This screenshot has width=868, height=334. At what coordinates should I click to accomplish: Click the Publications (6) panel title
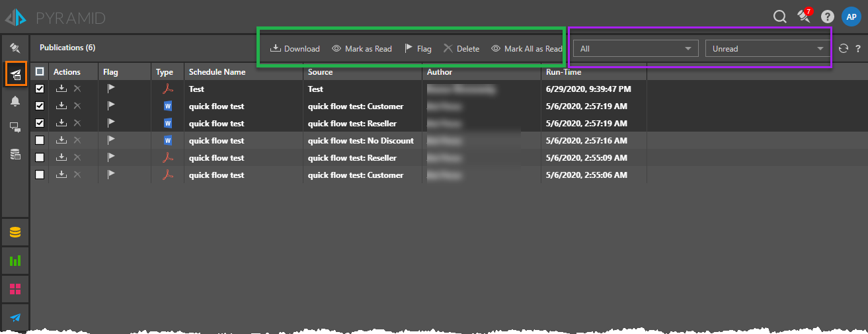[x=67, y=48]
